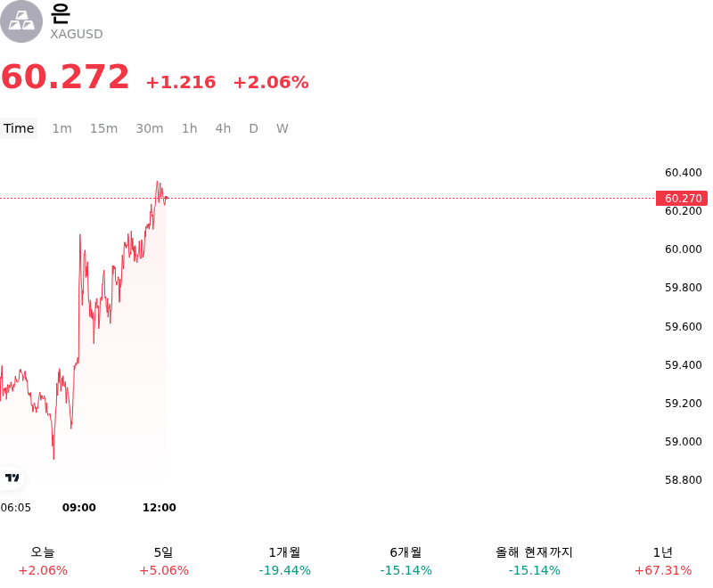Open the TradingView logo badge

click(x=12, y=478)
